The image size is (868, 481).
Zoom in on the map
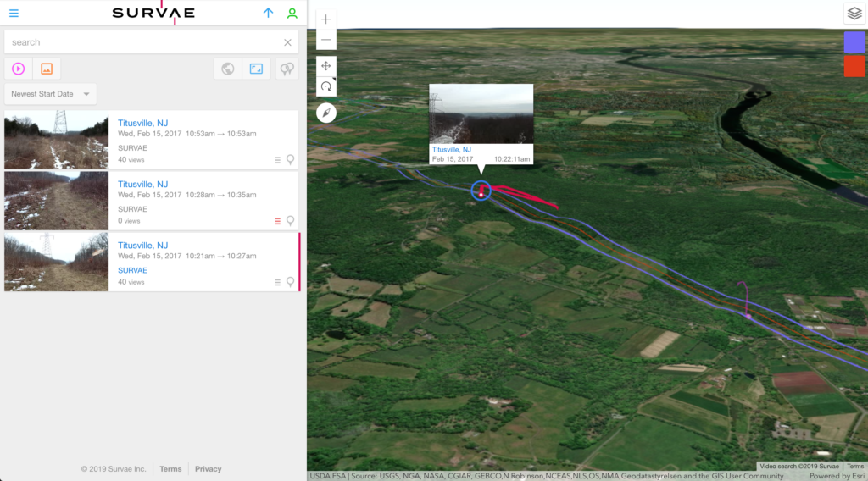click(x=326, y=19)
